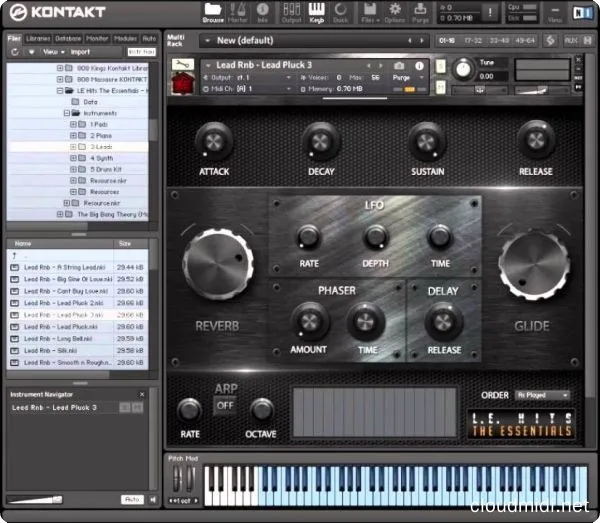Toggle the AUX sends button
Image resolution: width=600 pixels, height=523 pixels.
[x=571, y=40]
